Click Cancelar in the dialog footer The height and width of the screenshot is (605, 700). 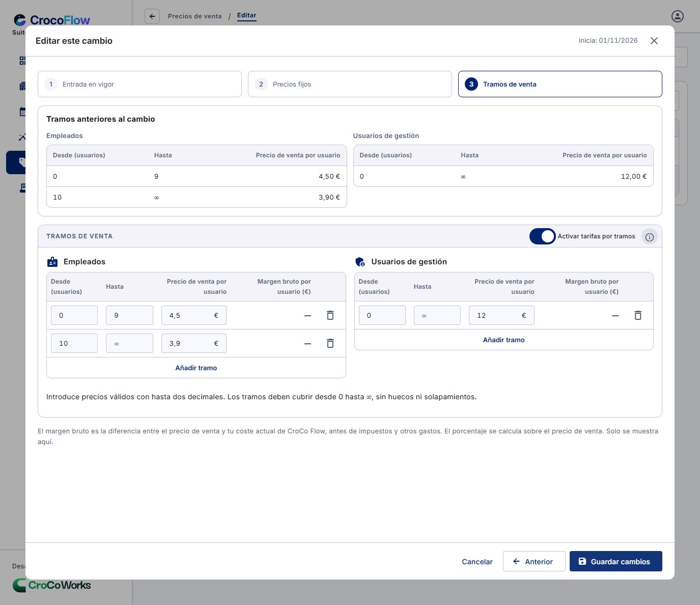point(477,562)
